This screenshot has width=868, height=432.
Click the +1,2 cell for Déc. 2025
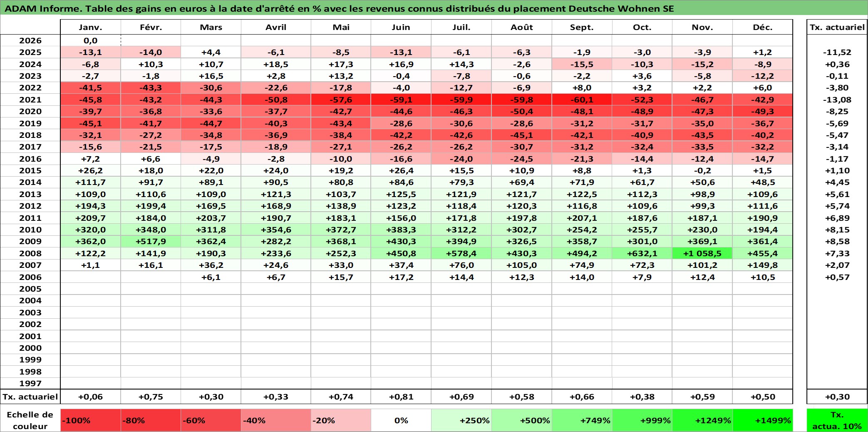point(763,52)
